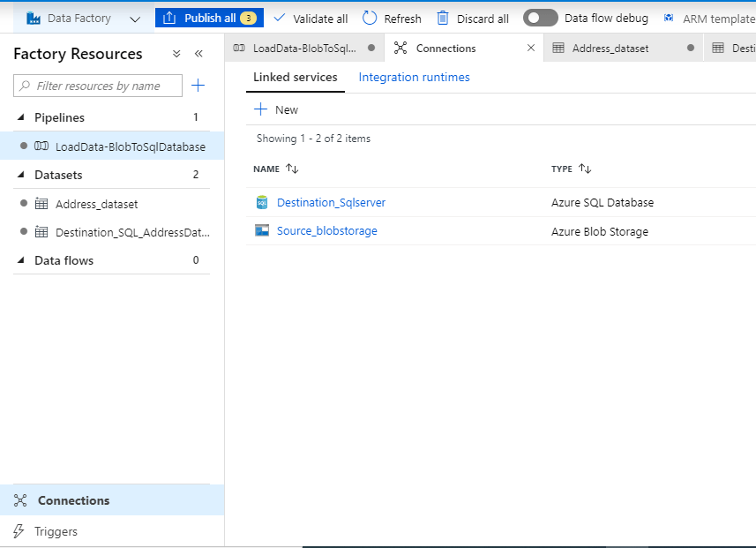Switch to LoadData-BlobToSql... tab

click(x=304, y=49)
